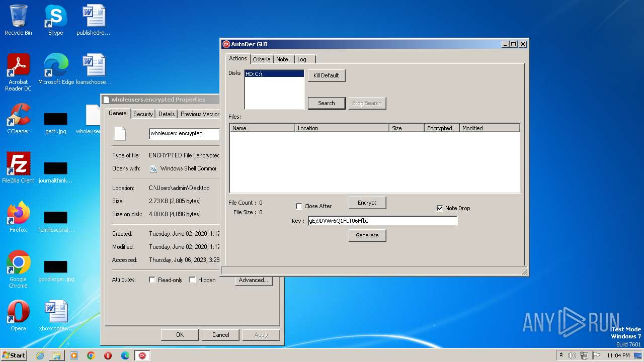Click Advanced... in Properties dialog

coord(254,280)
